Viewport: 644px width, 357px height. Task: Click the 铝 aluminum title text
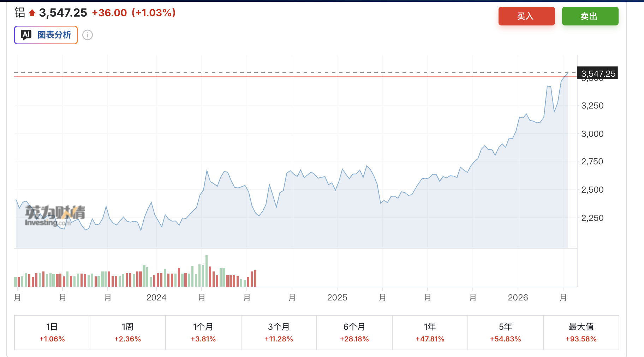tap(20, 13)
